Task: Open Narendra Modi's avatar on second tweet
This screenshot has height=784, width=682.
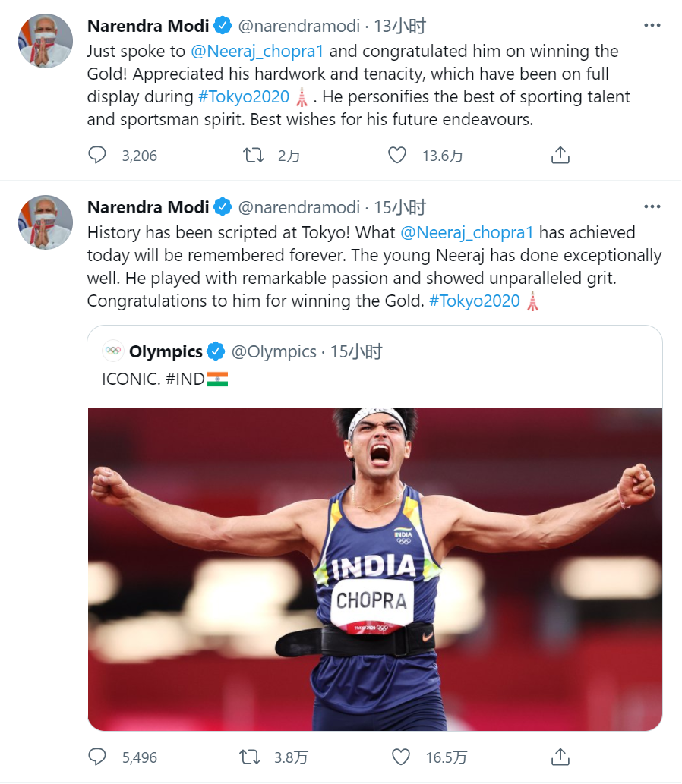Action: click(x=46, y=222)
